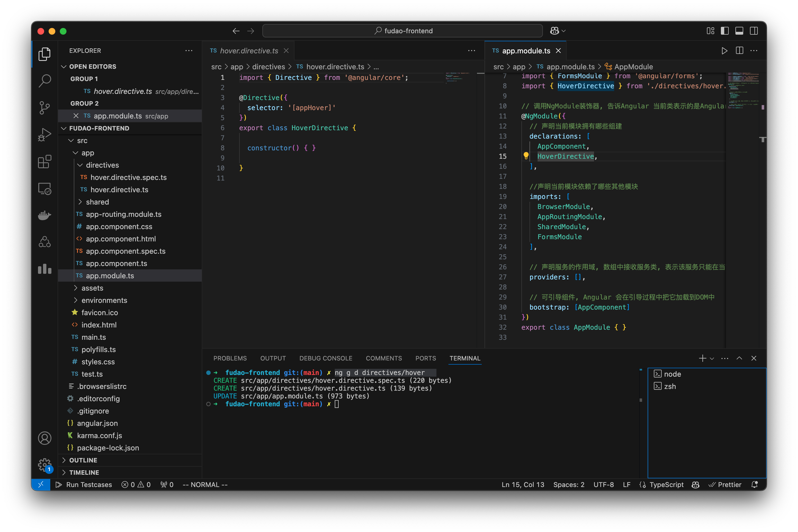The image size is (798, 532).
Task: Open the Extensions view
Action: 44,162
